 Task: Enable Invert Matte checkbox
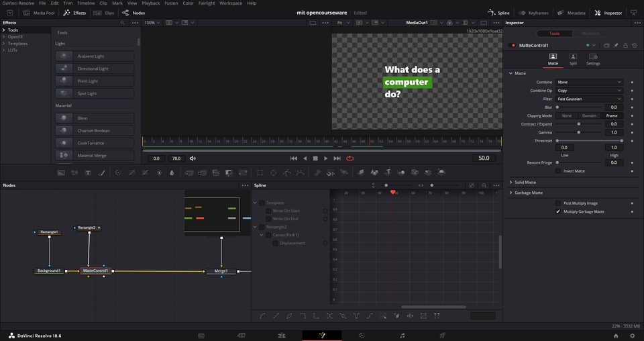tap(557, 171)
